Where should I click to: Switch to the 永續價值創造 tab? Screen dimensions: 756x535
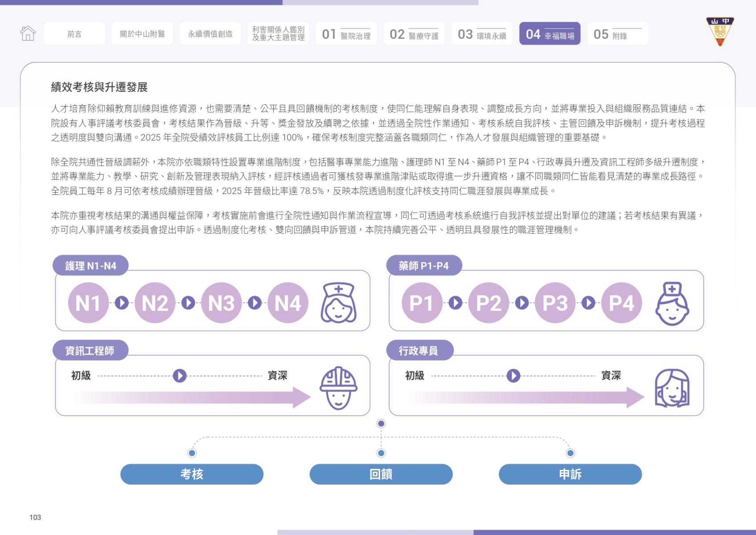coord(210,33)
